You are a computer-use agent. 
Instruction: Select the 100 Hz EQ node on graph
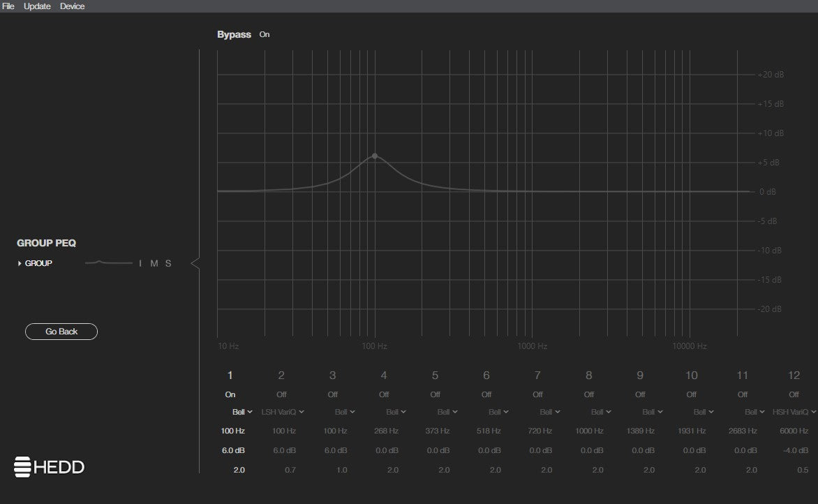coord(375,156)
